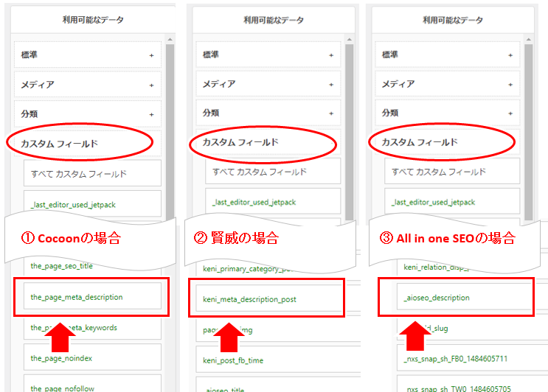Expand 標準 plus icon in Cocoon panel
The height and width of the screenshot is (392, 548).
151,55
